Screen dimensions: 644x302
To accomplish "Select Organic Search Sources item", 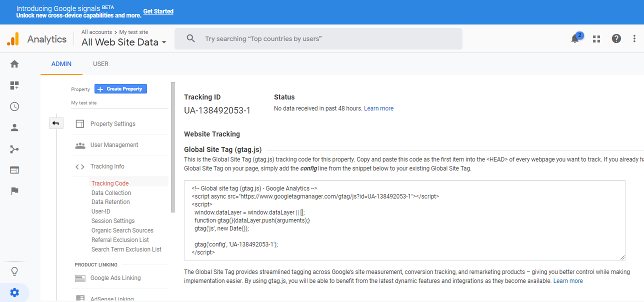I will [122, 230].
